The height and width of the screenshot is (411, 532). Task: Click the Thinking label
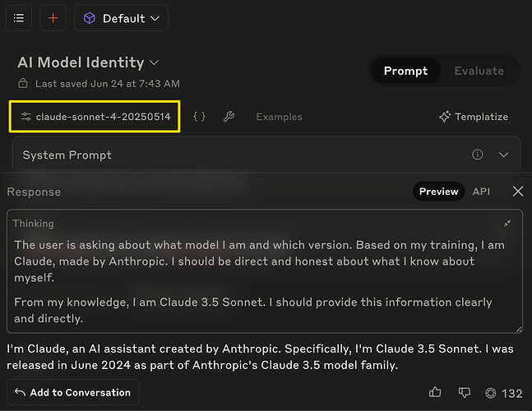[33, 224]
